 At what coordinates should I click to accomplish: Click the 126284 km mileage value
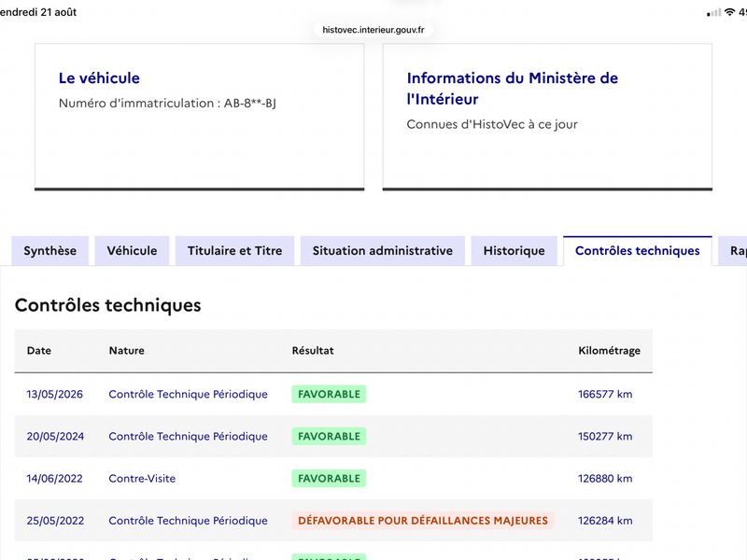pyautogui.click(x=605, y=521)
